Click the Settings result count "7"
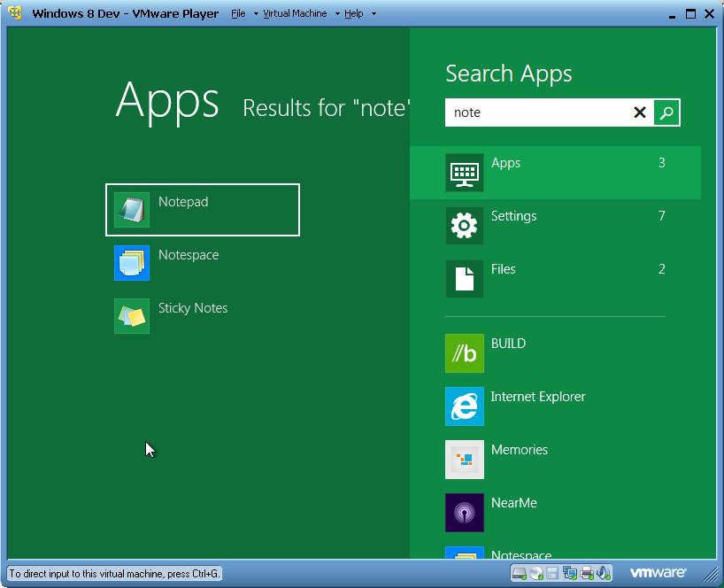The image size is (724, 588). (662, 216)
